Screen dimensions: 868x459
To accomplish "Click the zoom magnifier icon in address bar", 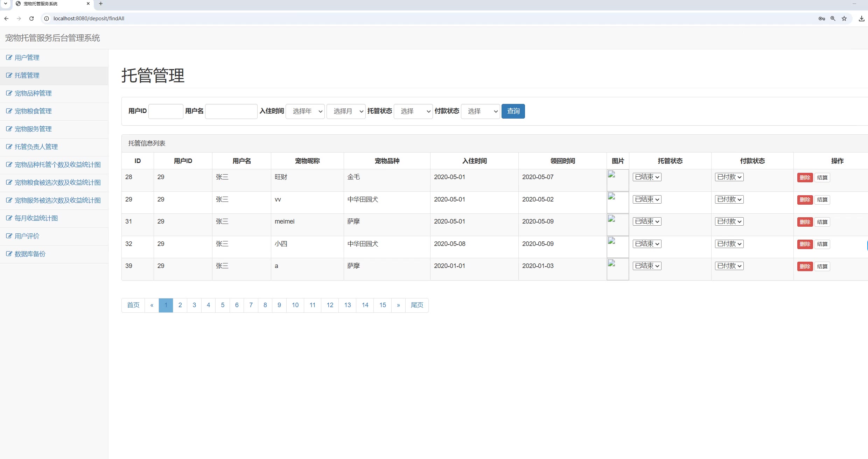I will click(x=833, y=19).
